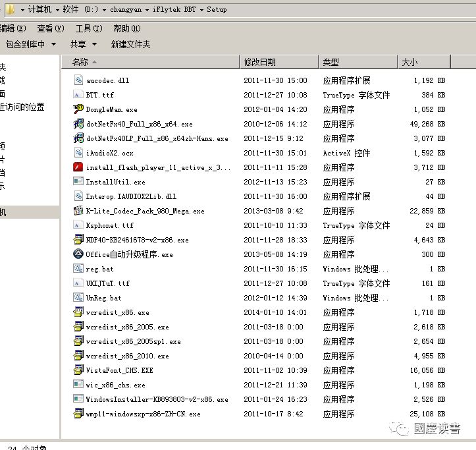Go to iFlytek BBT folder breadcrumb

point(174,10)
